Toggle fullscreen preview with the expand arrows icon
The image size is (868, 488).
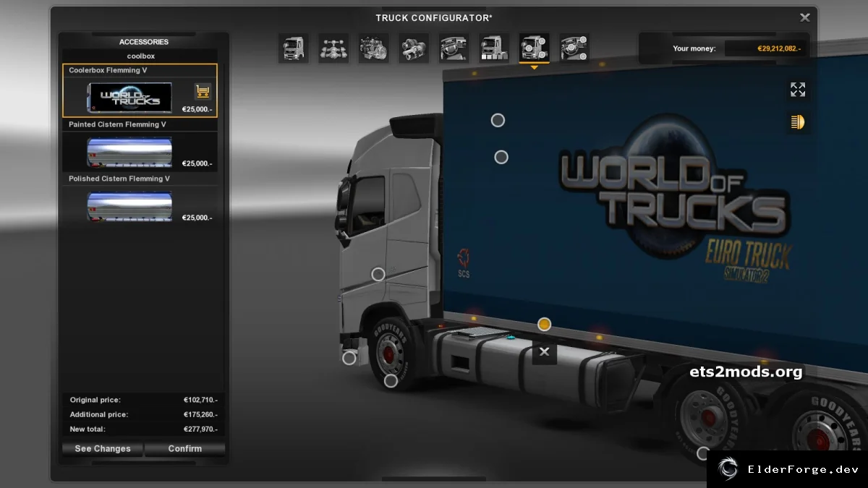coord(798,90)
